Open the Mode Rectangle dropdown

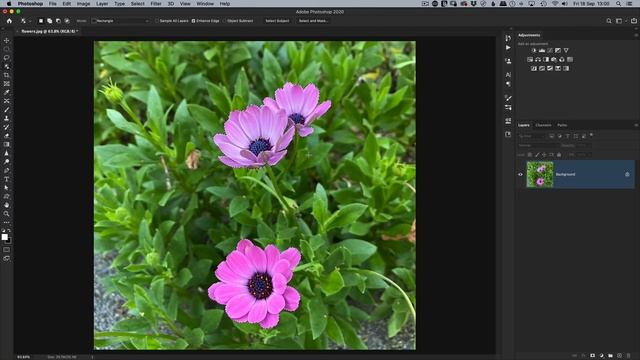coord(121,21)
